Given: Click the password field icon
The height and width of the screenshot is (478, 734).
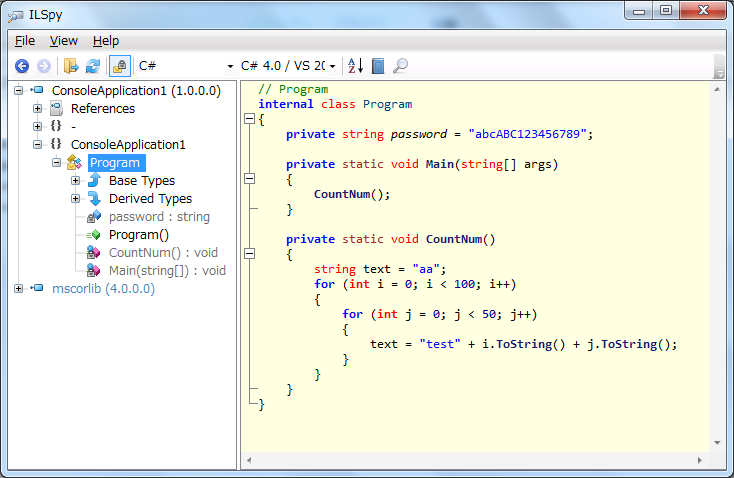Looking at the screenshot, I should click(x=94, y=216).
